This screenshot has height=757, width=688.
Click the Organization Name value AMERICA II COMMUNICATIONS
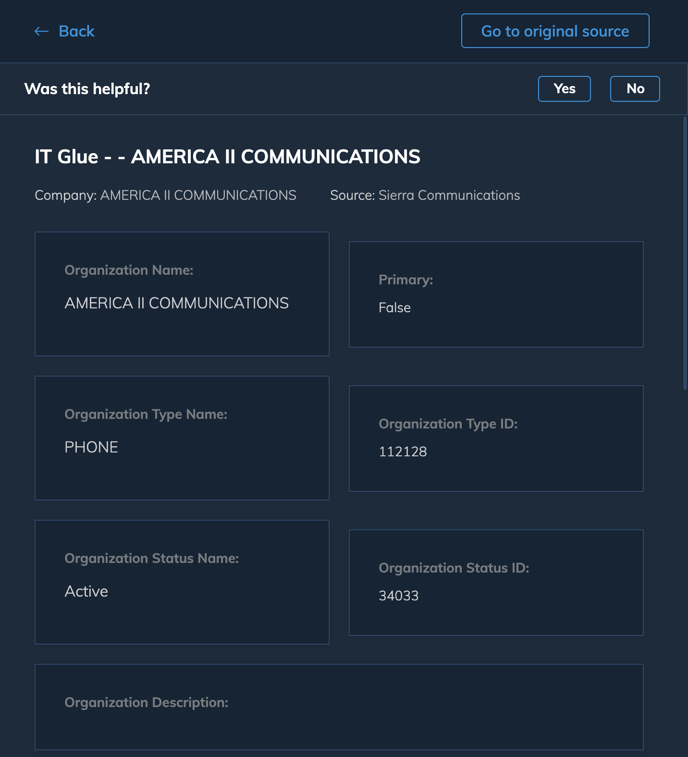coord(177,303)
